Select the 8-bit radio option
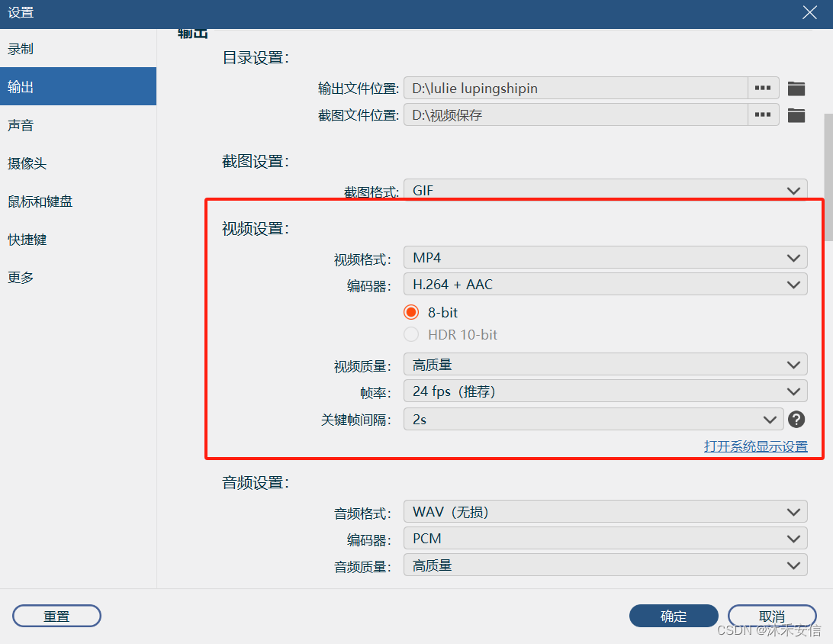Screen dimensions: 833x644 click(411, 312)
